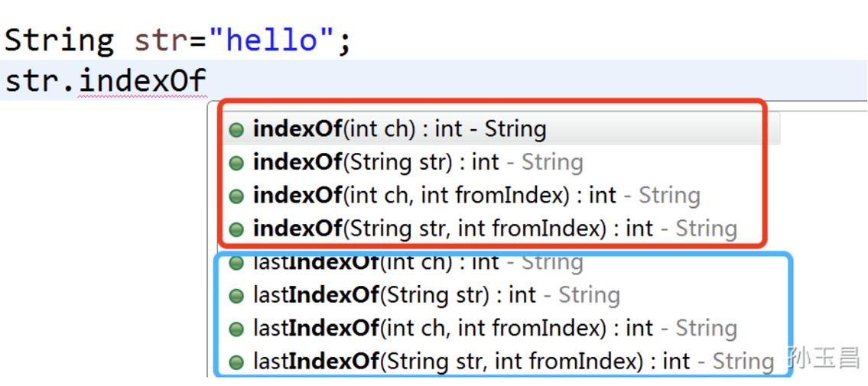The width and height of the screenshot is (868, 386).
Task: Click the str variable name in the declaration
Action: click(x=161, y=41)
